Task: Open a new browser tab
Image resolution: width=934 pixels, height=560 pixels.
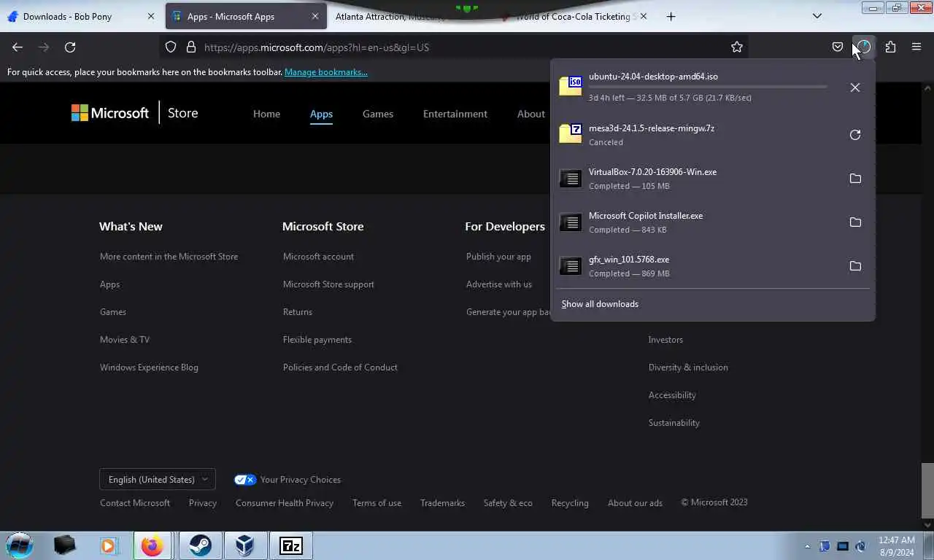Action: (671, 16)
